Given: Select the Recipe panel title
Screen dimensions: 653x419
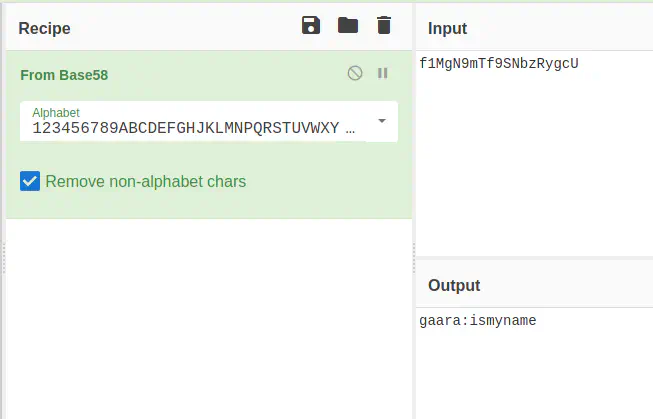Looking at the screenshot, I should tap(44, 29).
